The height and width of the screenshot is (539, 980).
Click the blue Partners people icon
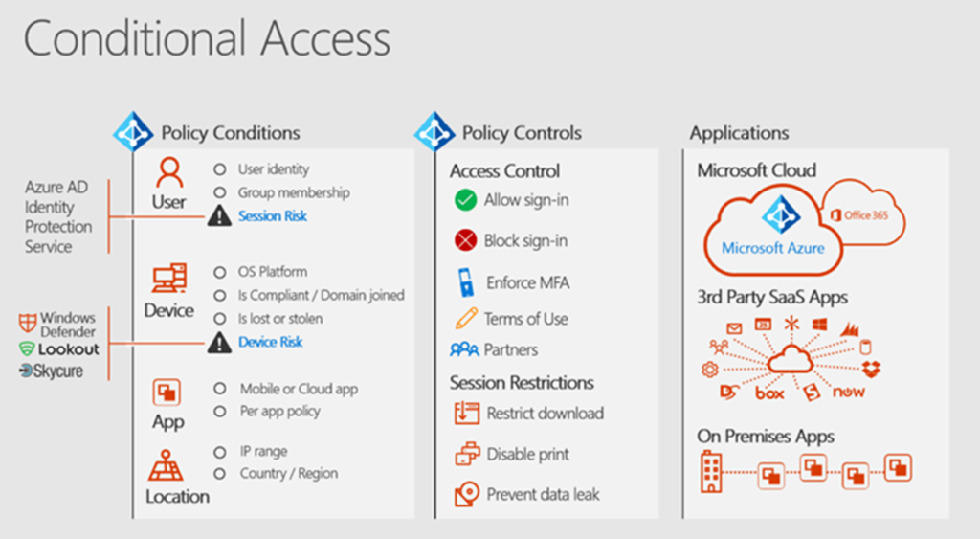[x=464, y=348]
